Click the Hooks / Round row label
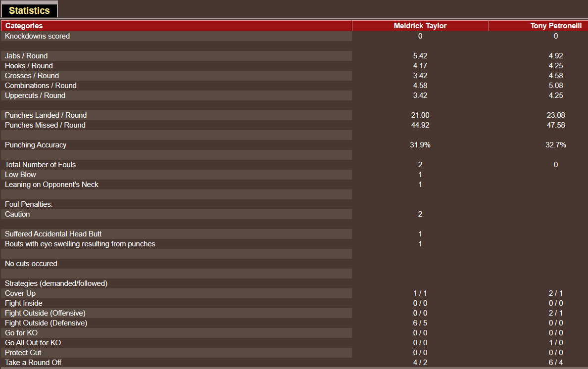This screenshot has height=369, width=588. (28, 65)
